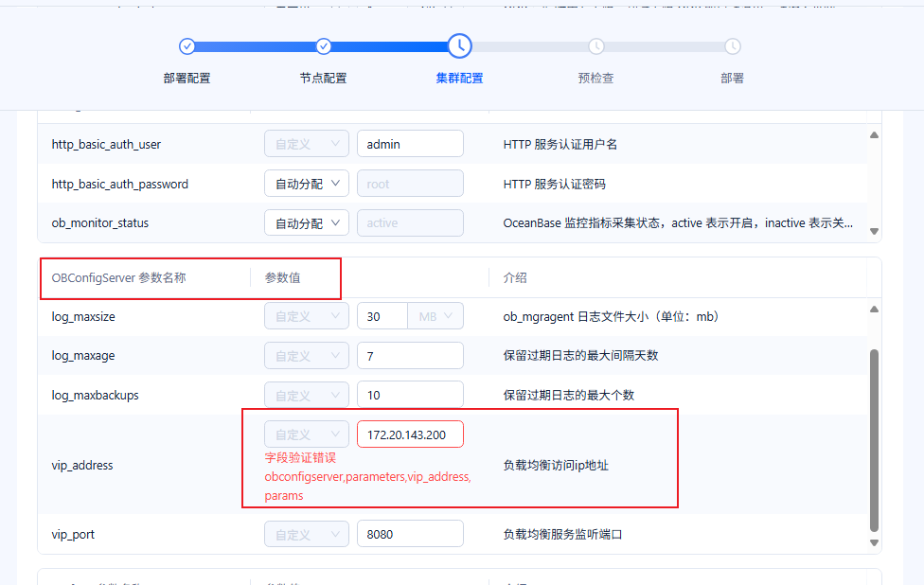Open the http_basic_auth_user 自定义 dropdown
924x585 pixels.
click(x=307, y=144)
